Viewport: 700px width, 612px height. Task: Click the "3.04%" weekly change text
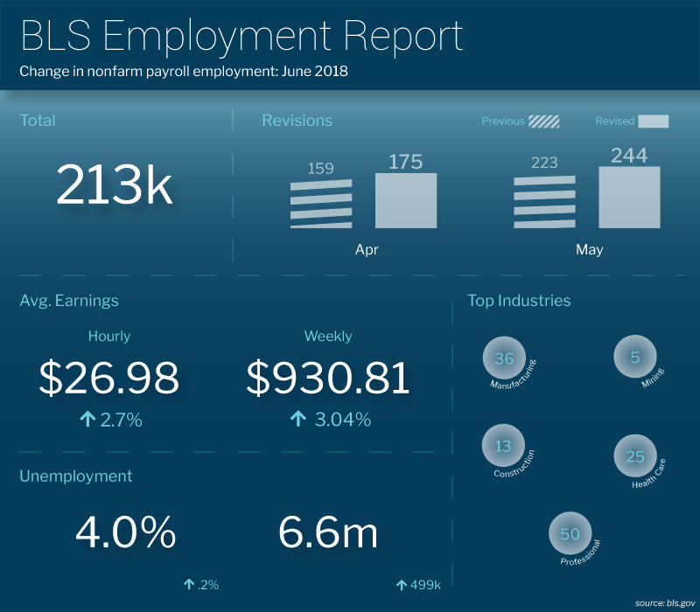[x=343, y=420]
